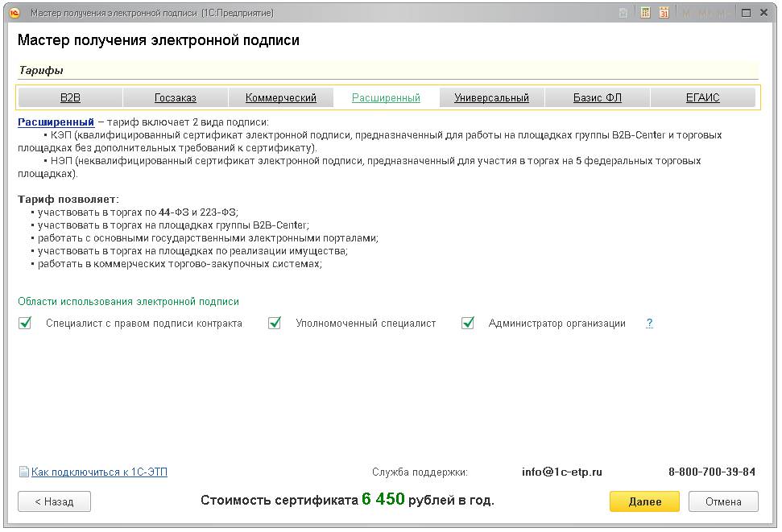Viewport: 782px width, 532px height.
Task: Choose the Базис ФЛ tariff tab
Action: [x=598, y=97]
